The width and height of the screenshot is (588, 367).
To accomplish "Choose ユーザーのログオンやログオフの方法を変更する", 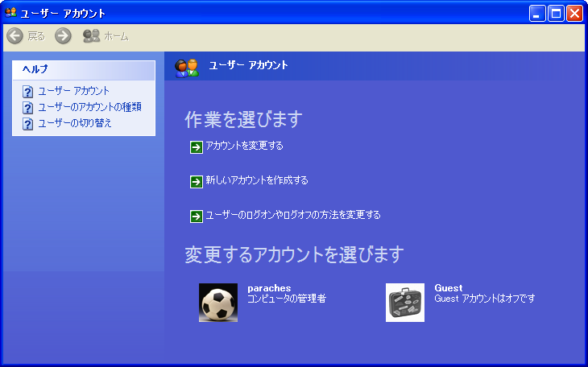I will pos(293,215).
